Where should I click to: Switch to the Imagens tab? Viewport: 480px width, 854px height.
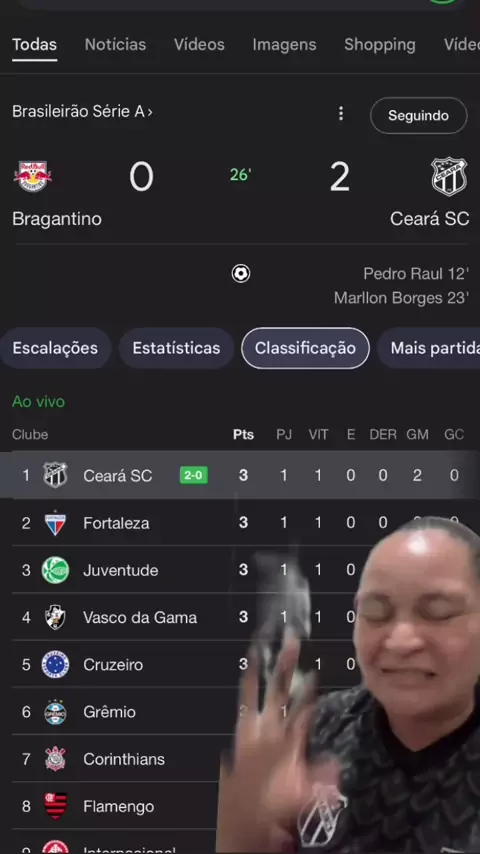[284, 45]
